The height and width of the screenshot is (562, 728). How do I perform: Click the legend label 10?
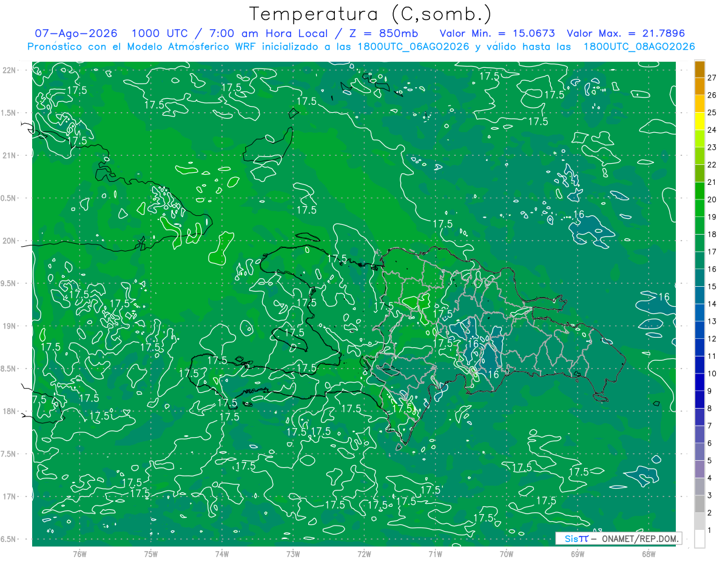click(x=712, y=374)
